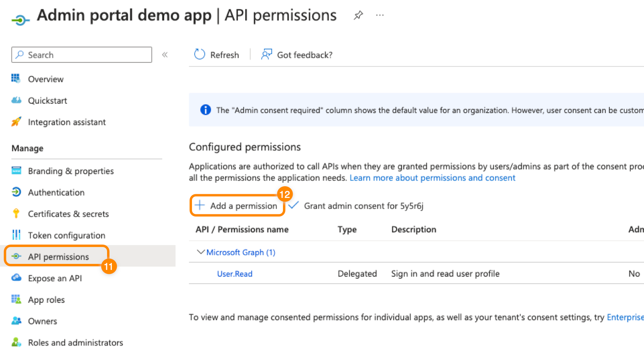Click the Configured permissions heading
The width and height of the screenshot is (644, 354).
coord(245,147)
